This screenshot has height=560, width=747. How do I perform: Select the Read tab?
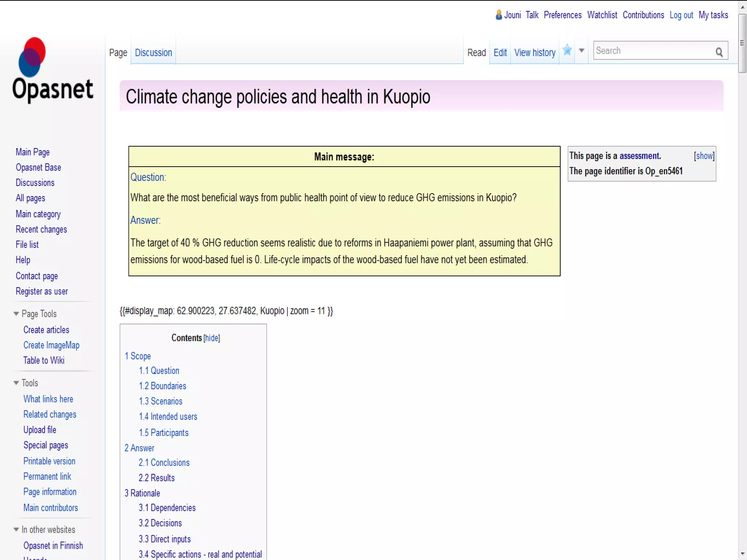(476, 53)
